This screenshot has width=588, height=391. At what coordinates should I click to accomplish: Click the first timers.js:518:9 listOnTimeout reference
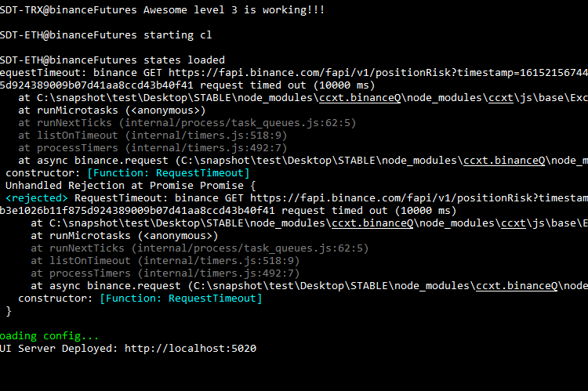coord(218,136)
